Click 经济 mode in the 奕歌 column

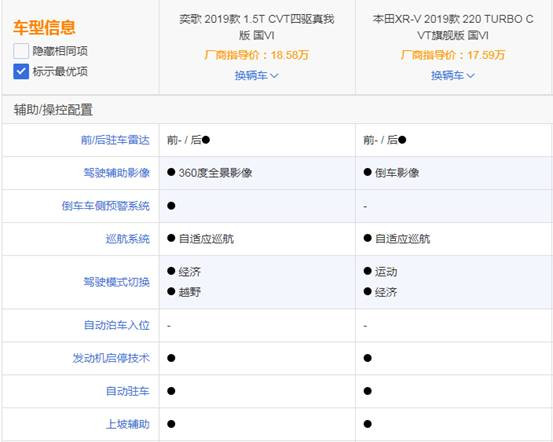(190, 272)
